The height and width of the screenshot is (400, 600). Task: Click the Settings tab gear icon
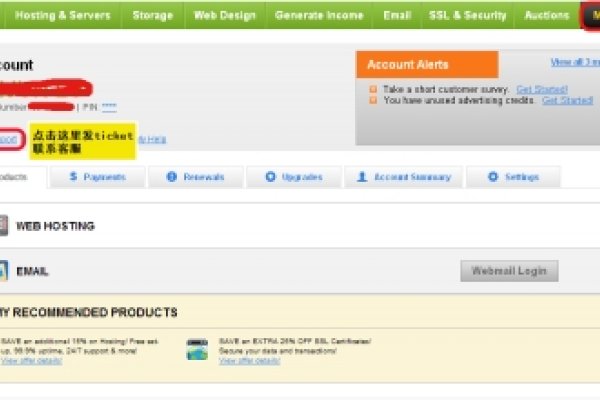point(493,177)
